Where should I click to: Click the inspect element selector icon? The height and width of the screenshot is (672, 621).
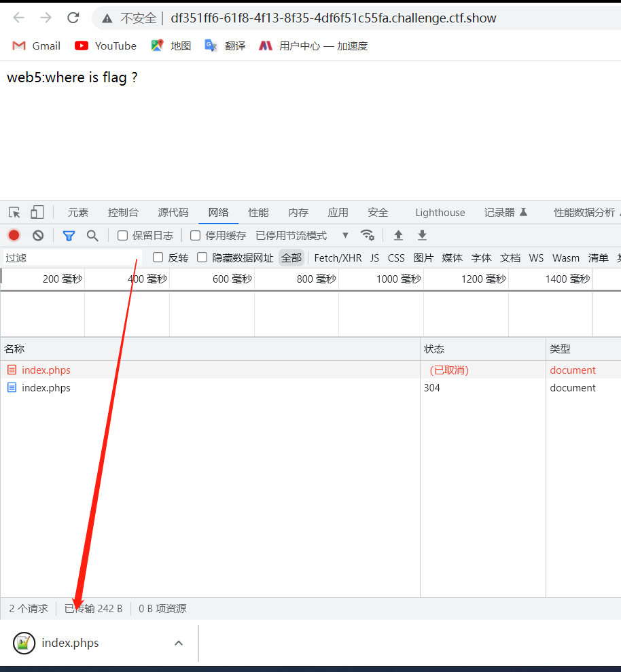(14, 212)
